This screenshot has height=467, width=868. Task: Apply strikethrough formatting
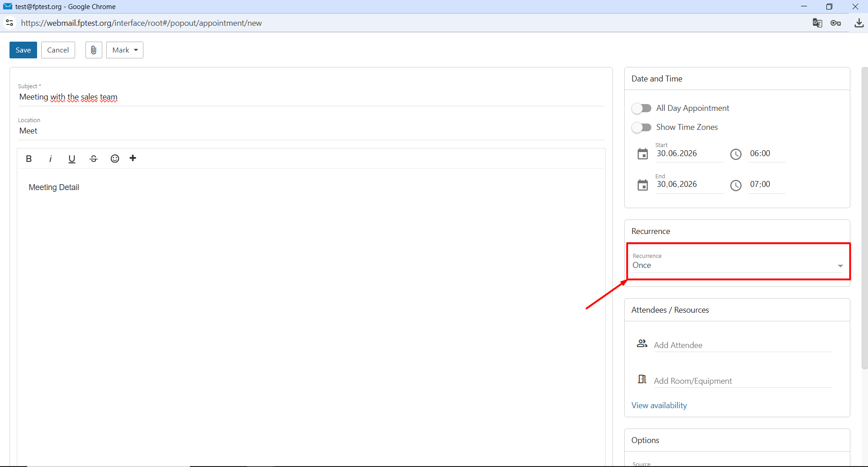click(94, 158)
